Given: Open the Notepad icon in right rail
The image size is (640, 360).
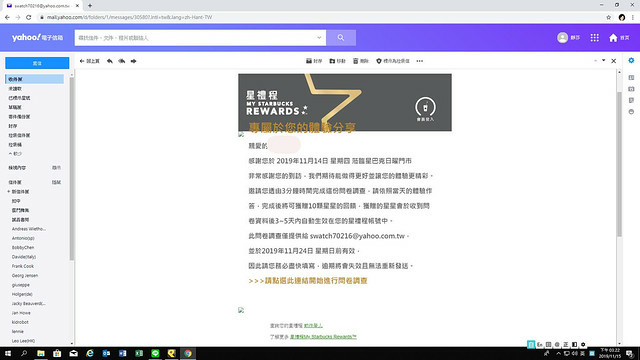Looking at the screenshot, I should pos(631,100).
